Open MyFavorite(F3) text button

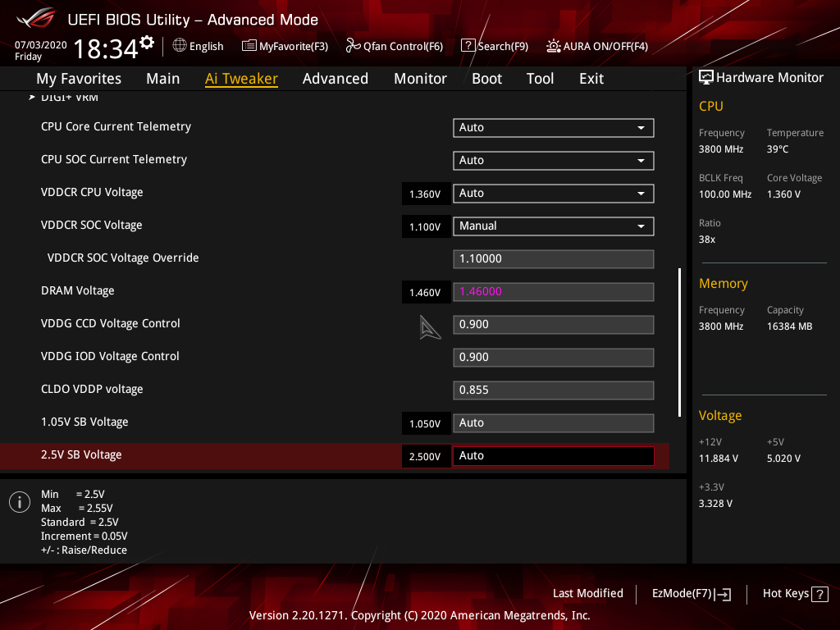294,46
